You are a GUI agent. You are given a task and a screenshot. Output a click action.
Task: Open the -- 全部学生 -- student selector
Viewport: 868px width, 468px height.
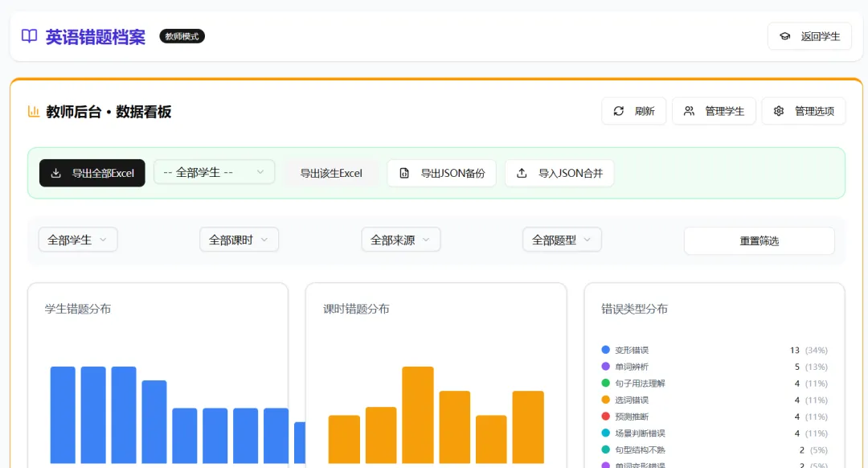tap(214, 172)
